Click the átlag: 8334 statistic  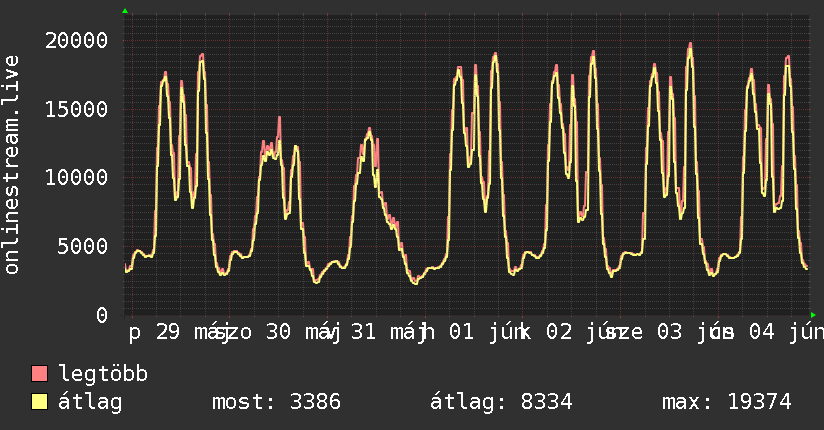[501, 402]
